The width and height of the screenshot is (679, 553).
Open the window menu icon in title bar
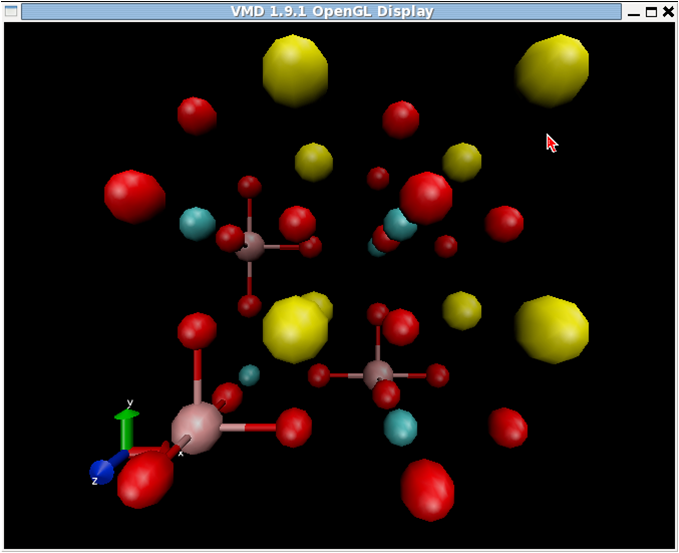click(11, 11)
